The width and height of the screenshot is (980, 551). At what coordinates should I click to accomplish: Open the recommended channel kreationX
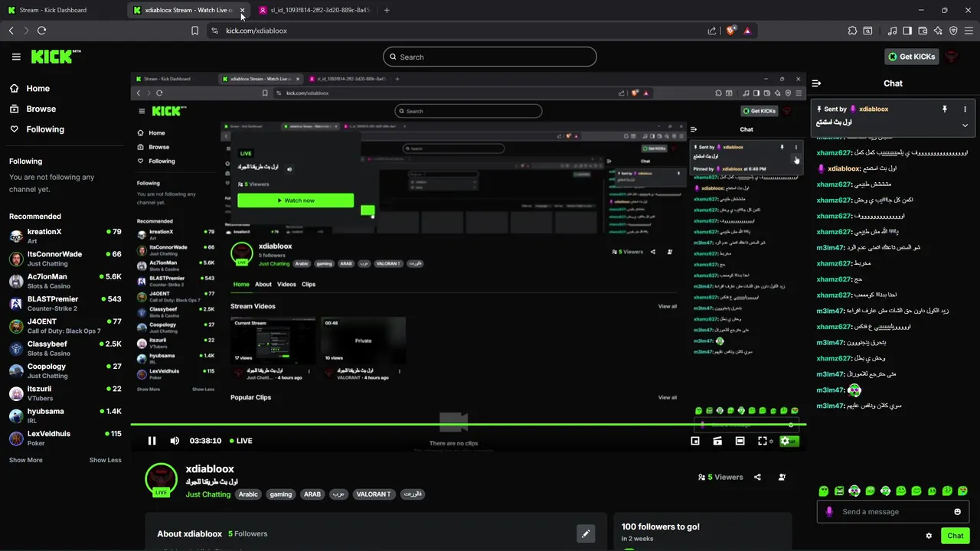coord(65,236)
